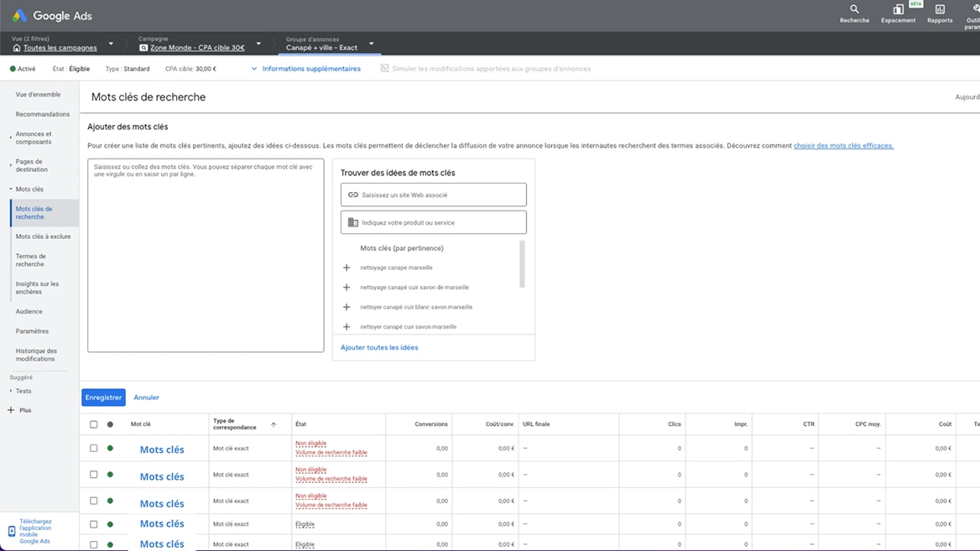
Task: Click Téléchargez l'application mobile Google Ads
Action: tap(35, 532)
